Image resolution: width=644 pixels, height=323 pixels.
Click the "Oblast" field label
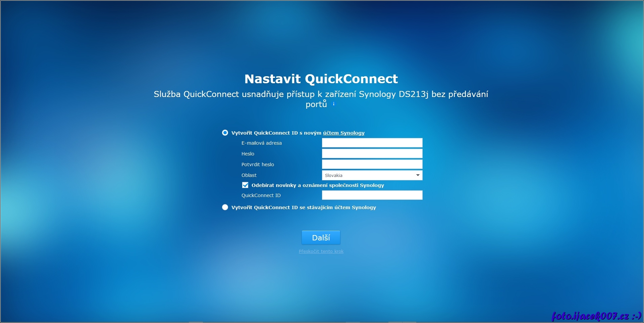pos(249,175)
